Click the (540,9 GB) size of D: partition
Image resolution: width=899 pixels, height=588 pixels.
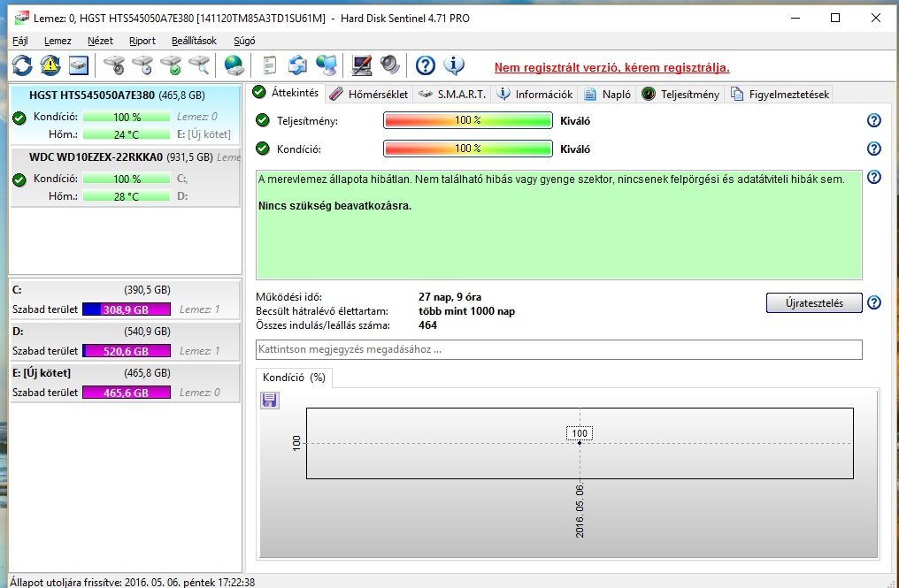[148, 332]
